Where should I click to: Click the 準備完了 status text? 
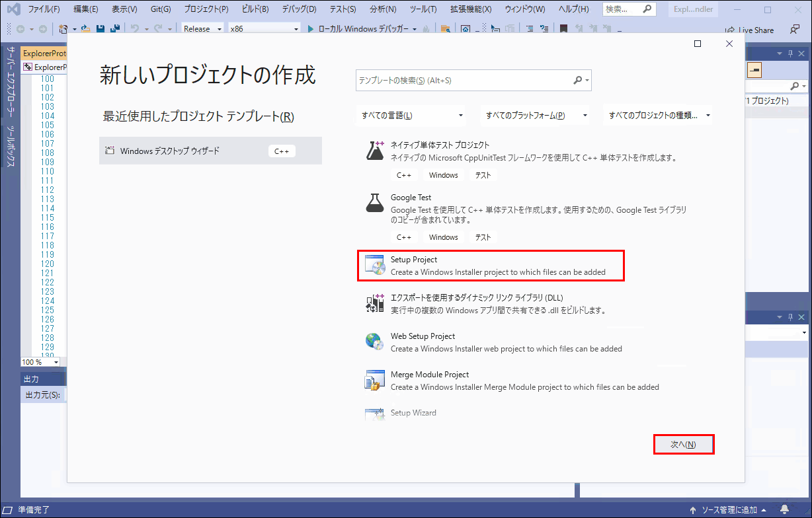34,510
